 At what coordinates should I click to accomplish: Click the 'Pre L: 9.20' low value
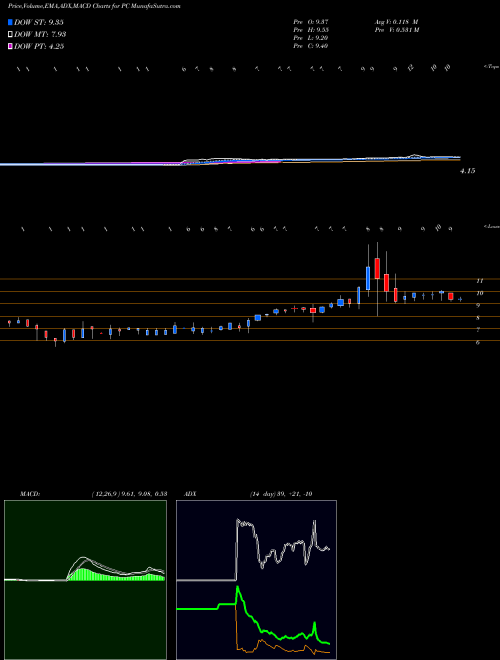pos(311,38)
